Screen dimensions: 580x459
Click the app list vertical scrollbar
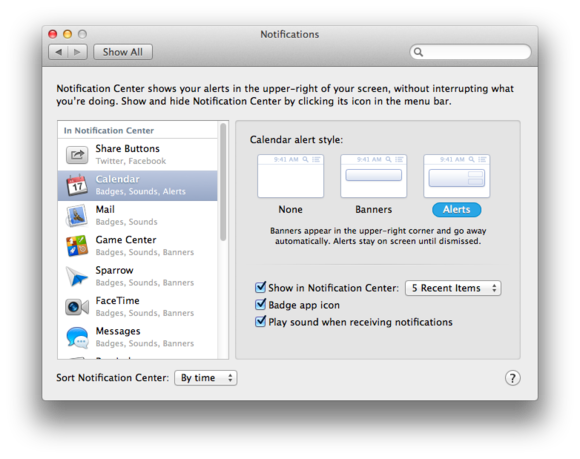coord(223,182)
